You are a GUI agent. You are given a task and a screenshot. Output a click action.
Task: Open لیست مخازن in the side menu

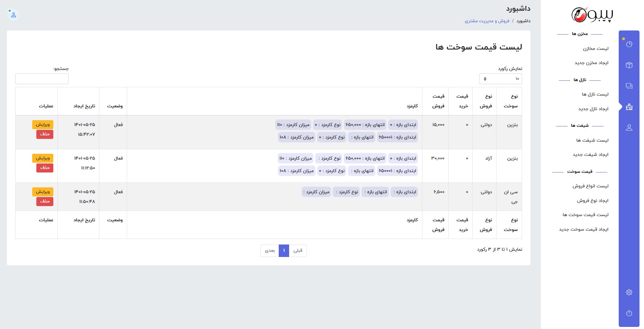(596, 48)
